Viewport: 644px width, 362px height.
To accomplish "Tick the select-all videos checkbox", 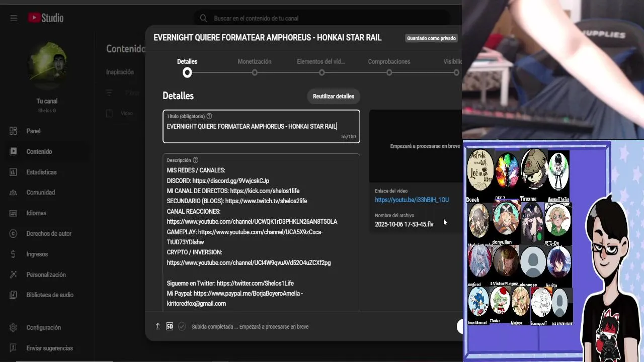I will coord(109,113).
